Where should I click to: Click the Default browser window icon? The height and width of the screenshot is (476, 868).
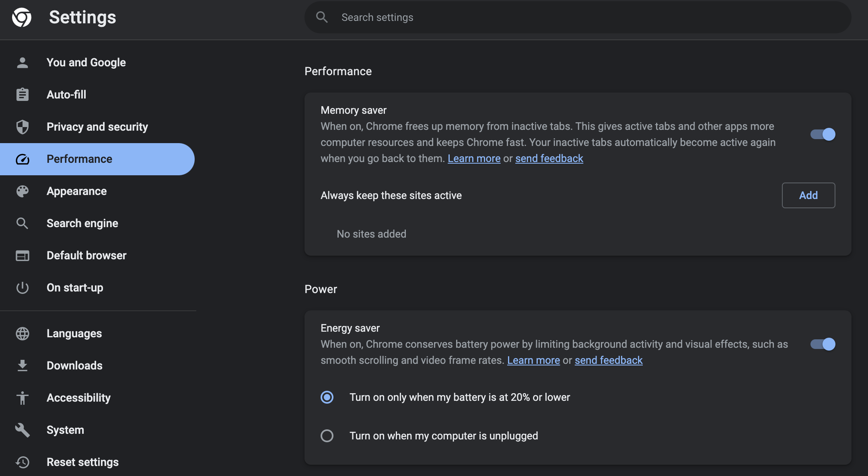[x=23, y=255]
